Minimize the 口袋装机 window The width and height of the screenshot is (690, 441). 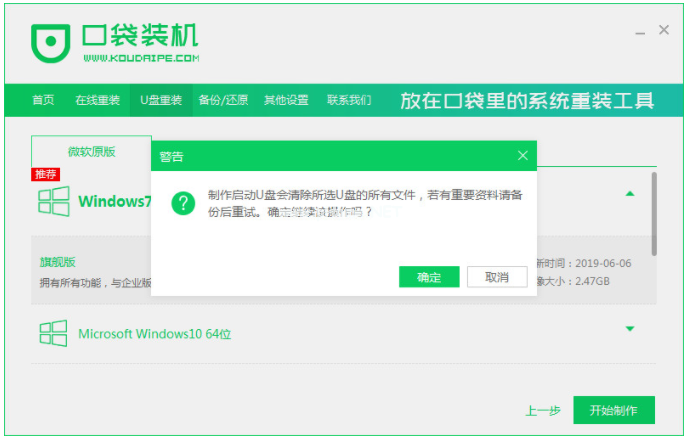coord(638,31)
